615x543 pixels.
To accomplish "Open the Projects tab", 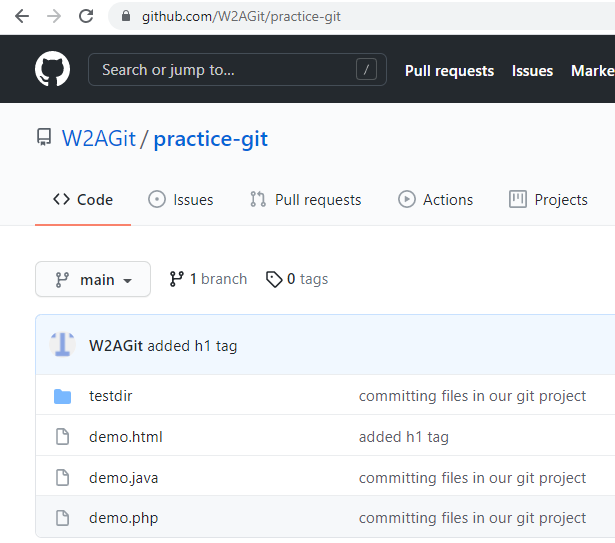I will [548, 200].
